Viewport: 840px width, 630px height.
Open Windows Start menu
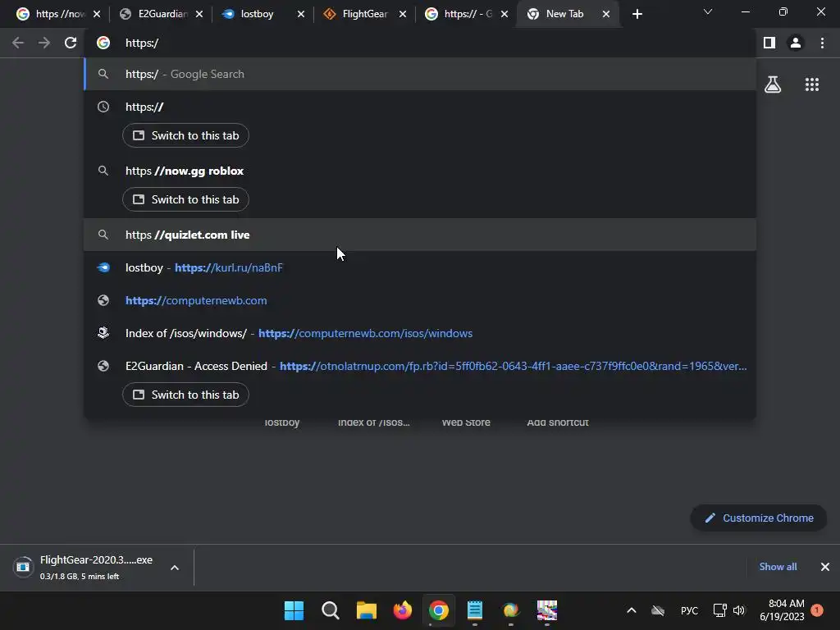click(294, 610)
